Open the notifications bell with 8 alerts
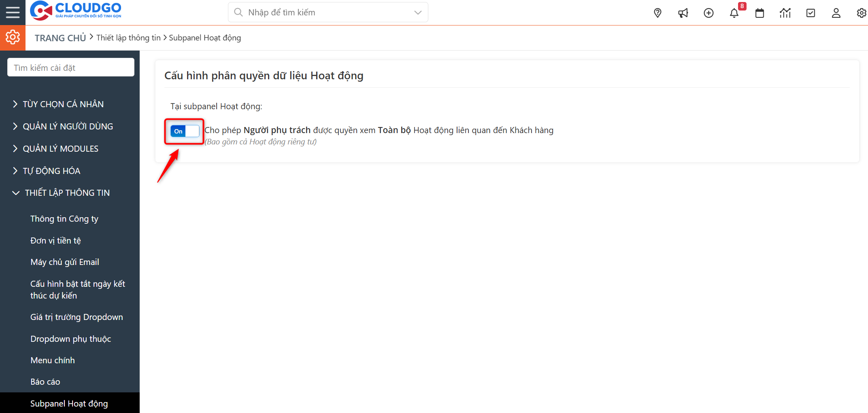This screenshot has width=868, height=413. click(734, 13)
